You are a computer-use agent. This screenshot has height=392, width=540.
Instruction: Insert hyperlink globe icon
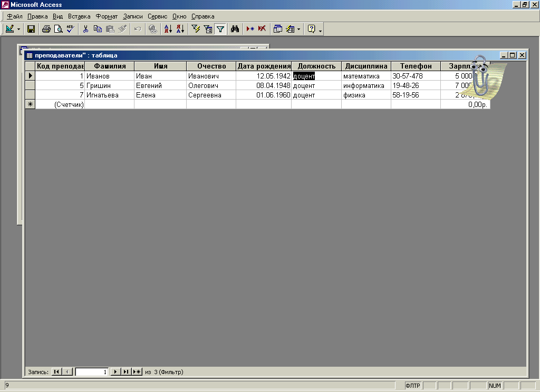tap(152, 29)
